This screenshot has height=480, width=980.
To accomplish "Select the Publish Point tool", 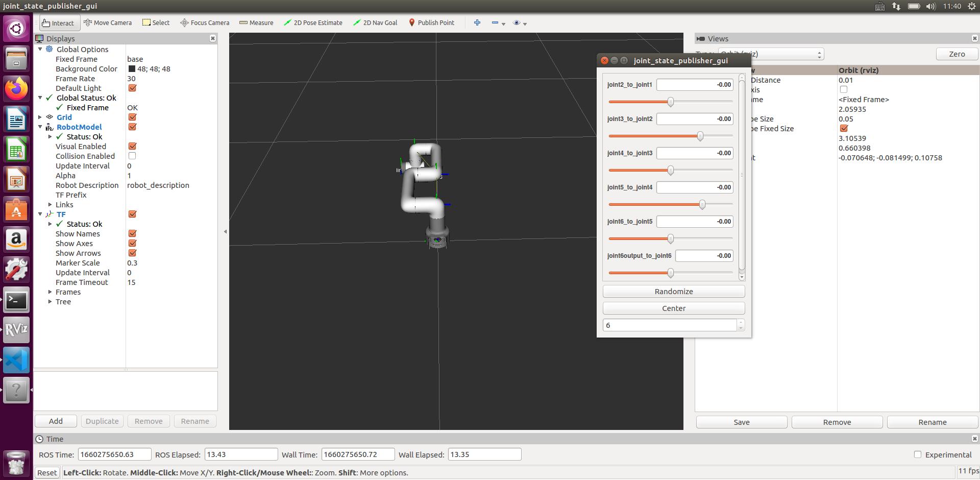I will pos(431,23).
